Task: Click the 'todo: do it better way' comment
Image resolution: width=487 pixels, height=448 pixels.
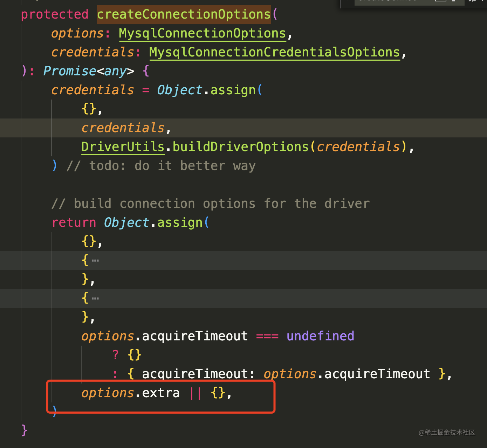Action: [161, 166]
